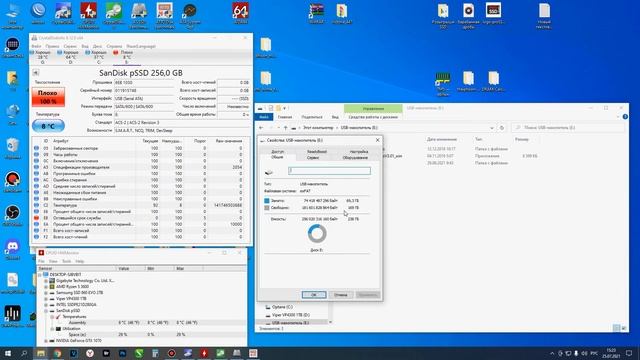Select the Space (e:) utilization row
640x360 pixels.
click(142, 334)
